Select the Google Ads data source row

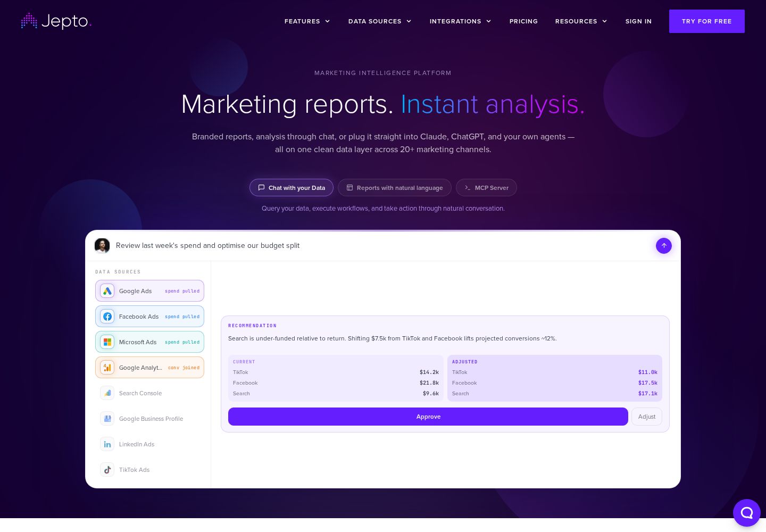tap(149, 291)
